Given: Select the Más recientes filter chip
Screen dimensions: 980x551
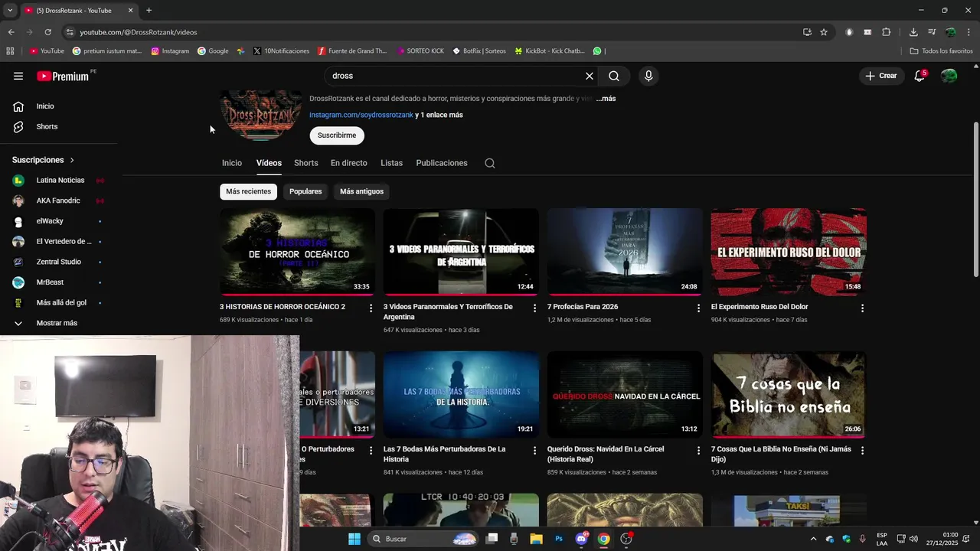Looking at the screenshot, I should point(248,191).
